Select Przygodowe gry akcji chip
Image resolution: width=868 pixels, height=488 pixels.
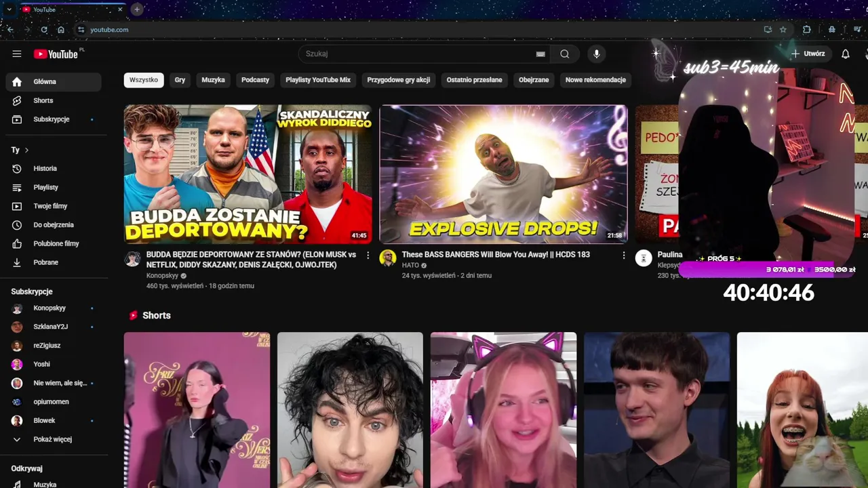[x=399, y=80]
